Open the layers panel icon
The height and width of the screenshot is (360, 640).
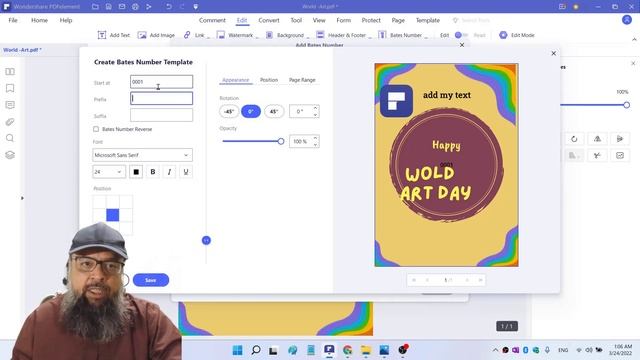10,155
